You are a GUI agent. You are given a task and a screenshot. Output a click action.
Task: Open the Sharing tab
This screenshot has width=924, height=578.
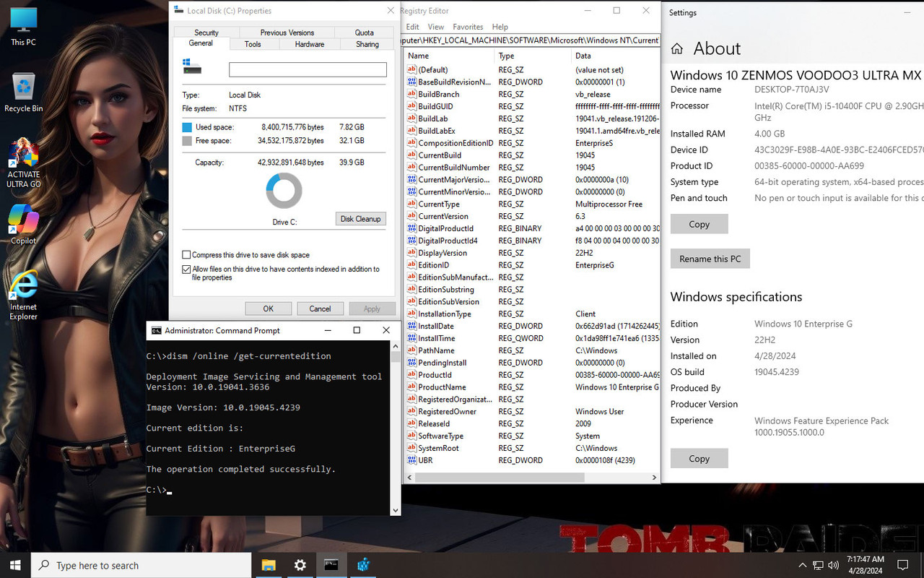click(367, 44)
